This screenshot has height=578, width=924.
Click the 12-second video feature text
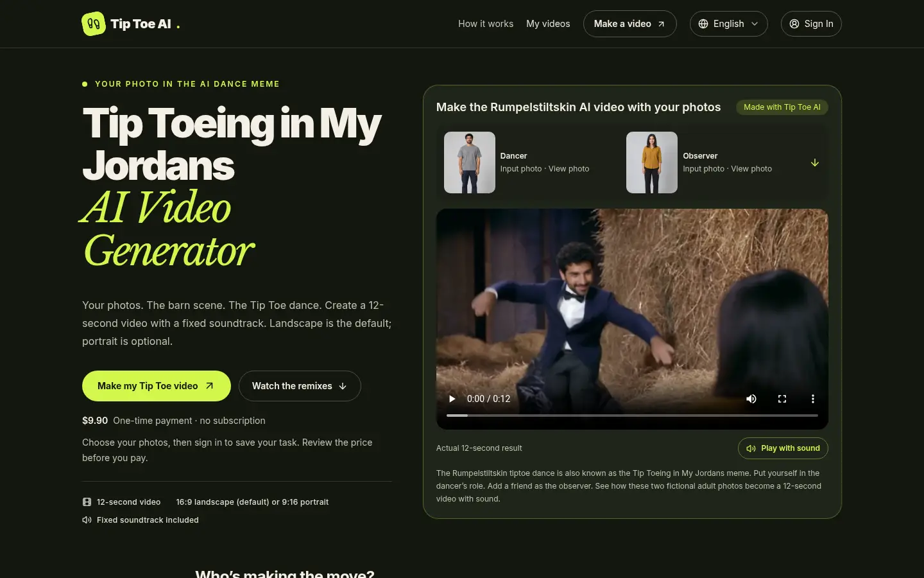(x=128, y=502)
